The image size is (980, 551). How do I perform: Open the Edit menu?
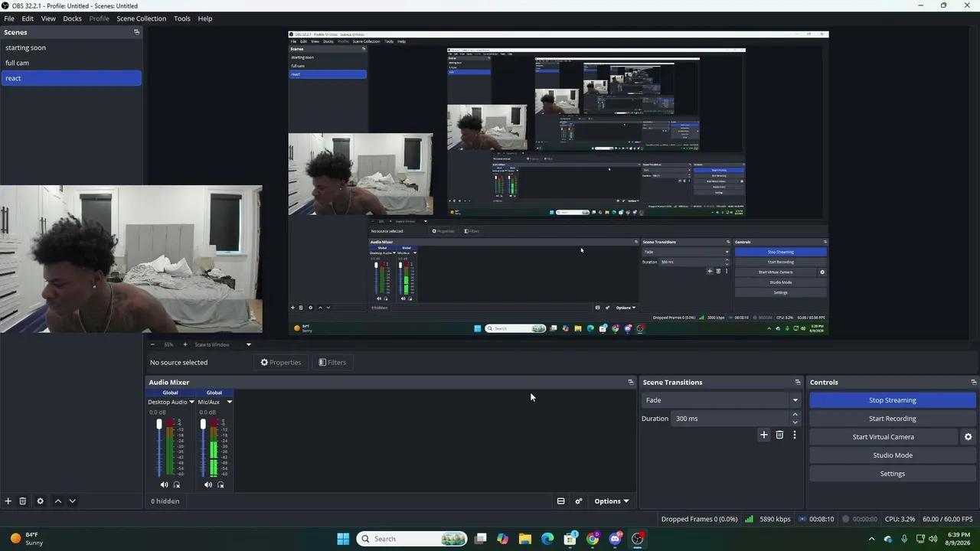click(x=28, y=18)
